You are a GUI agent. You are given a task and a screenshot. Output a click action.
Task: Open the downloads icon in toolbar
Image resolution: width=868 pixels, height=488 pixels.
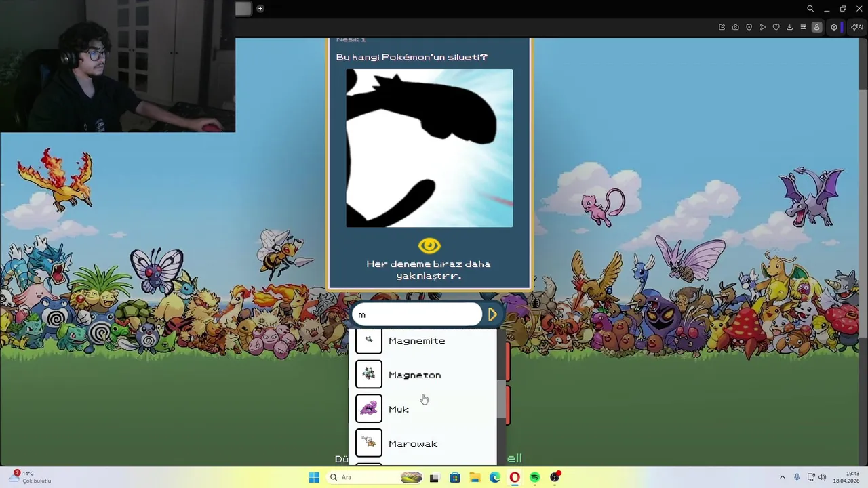tap(789, 27)
